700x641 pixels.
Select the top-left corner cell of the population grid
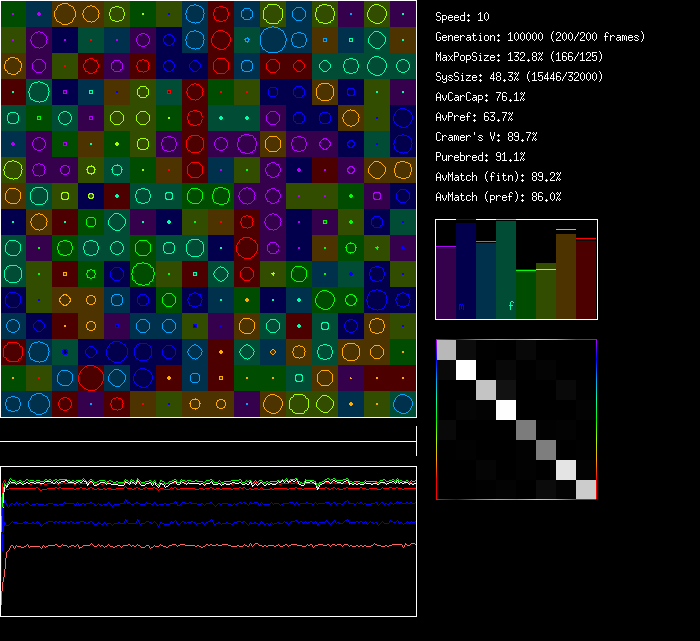(13, 14)
